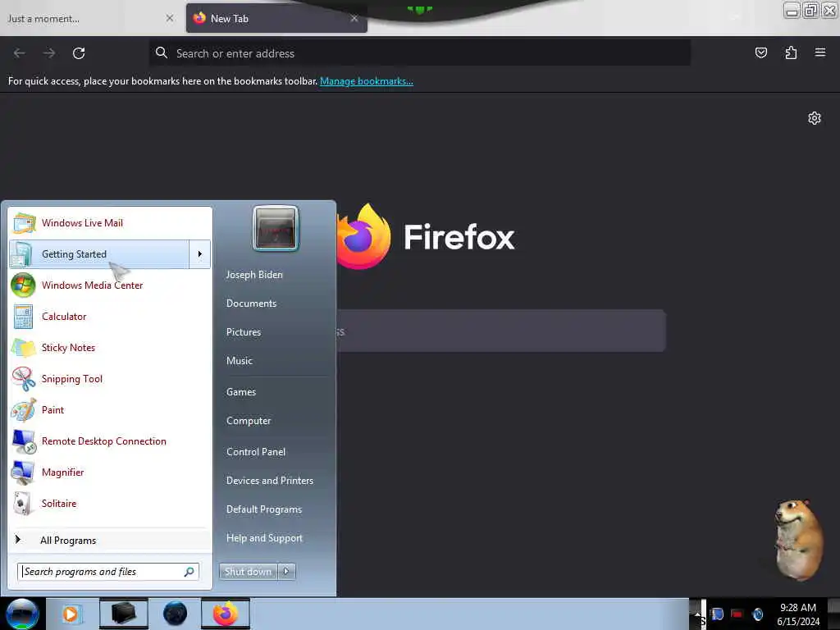Open the globe taskbar application
The image size is (840, 630).
[x=176, y=614]
